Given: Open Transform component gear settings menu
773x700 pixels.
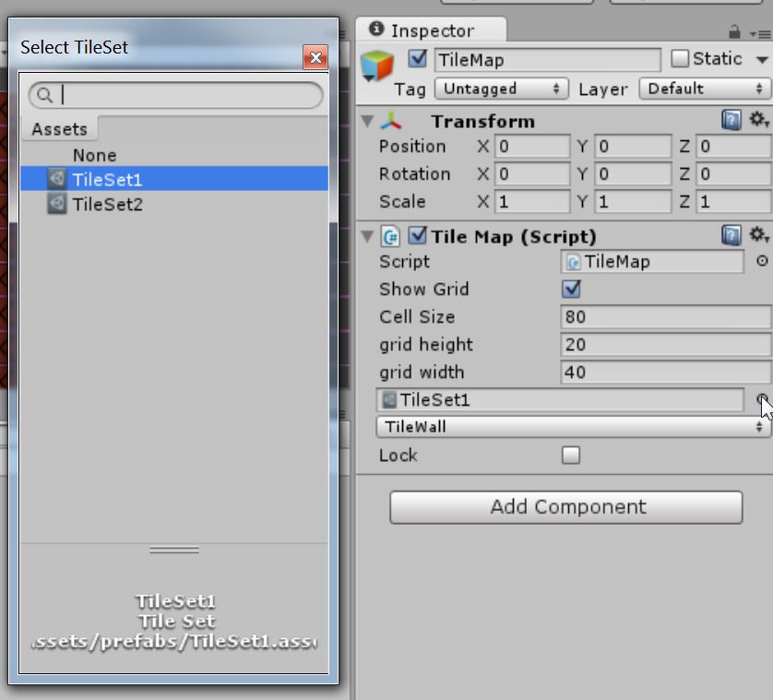Looking at the screenshot, I should pos(759,120).
